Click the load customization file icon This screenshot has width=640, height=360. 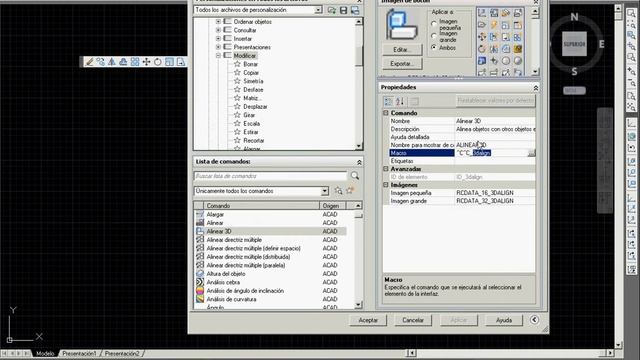pos(331,10)
